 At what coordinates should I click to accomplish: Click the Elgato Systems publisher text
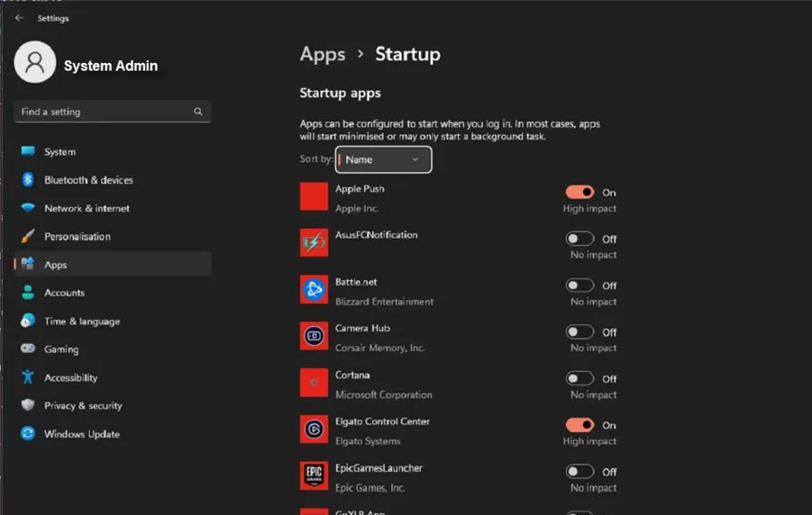pos(368,441)
